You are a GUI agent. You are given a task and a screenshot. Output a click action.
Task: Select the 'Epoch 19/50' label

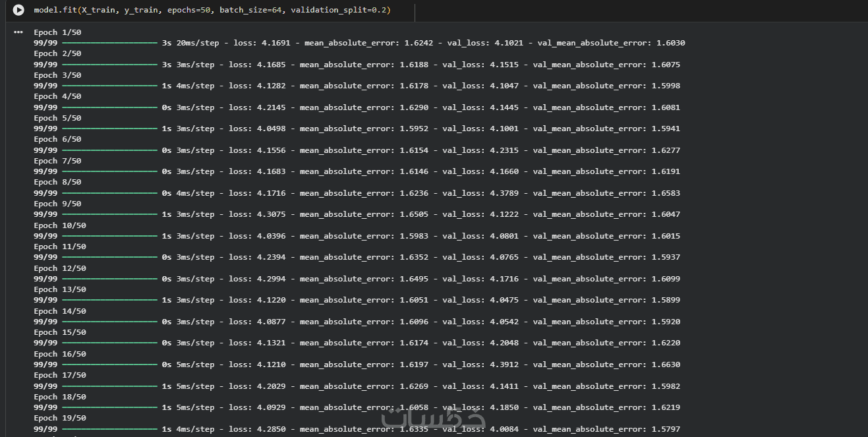(x=60, y=418)
